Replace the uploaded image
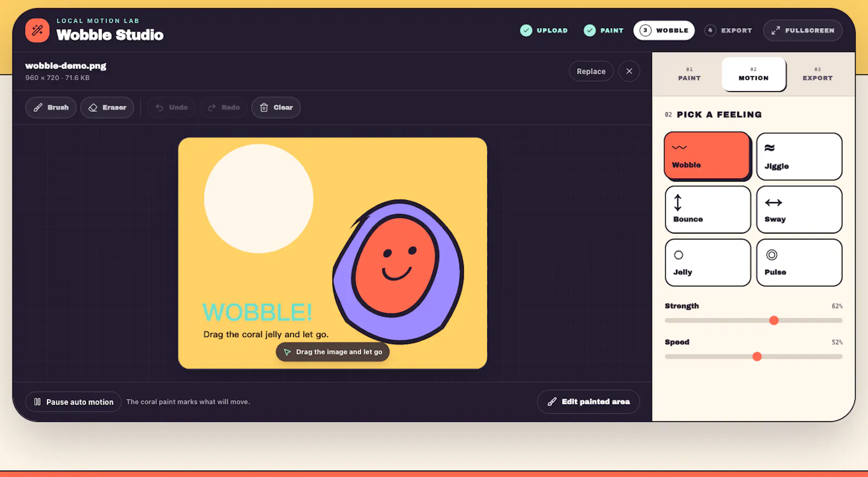Screen dimensions: 868x477 pyautogui.click(x=591, y=71)
